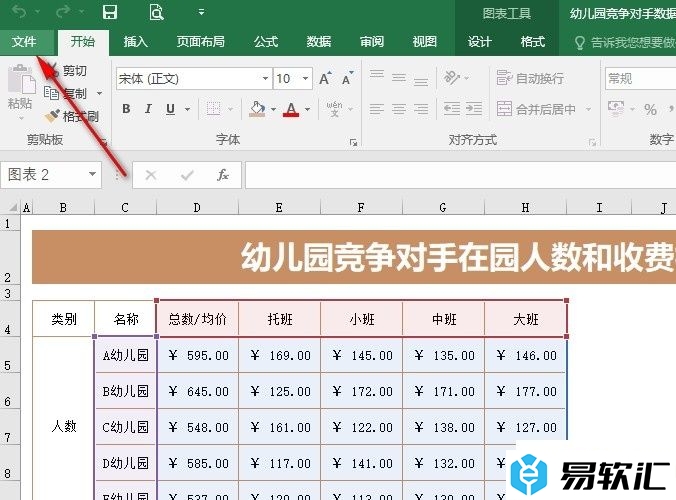Screen dimensions: 676x500
Task: Toggle Bold formatting
Action: 126,109
